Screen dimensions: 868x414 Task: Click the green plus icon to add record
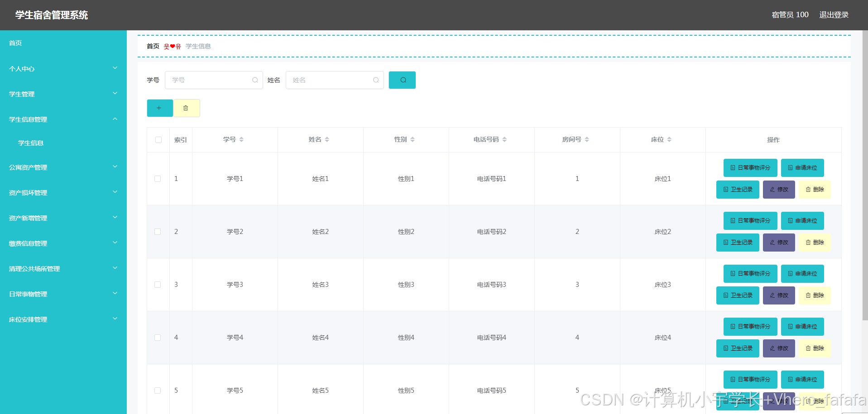[x=159, y=108]
